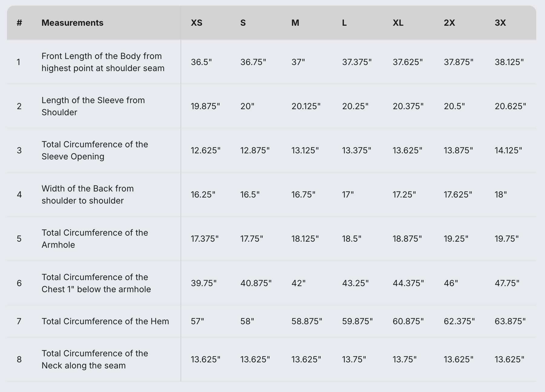The height and width of the screenshot is (392, 545).
Task: Click the XL size column header
Action: [398, 23]
